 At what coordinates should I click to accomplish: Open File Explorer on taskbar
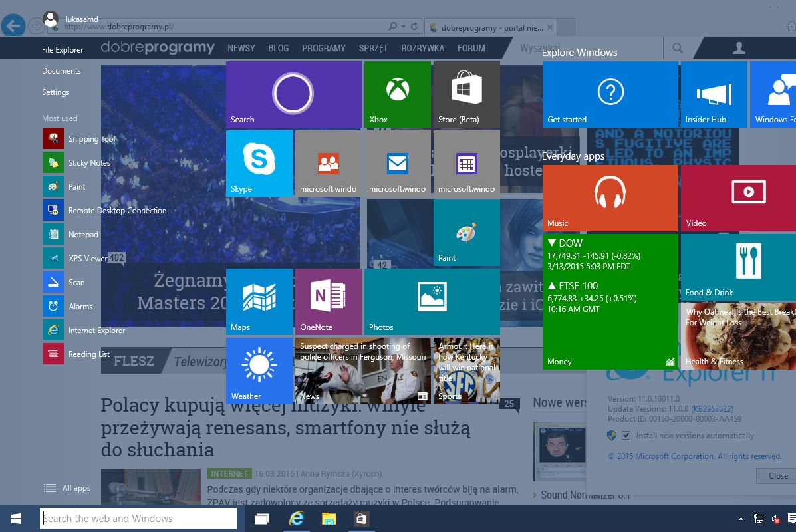click(x=329, y=518)
